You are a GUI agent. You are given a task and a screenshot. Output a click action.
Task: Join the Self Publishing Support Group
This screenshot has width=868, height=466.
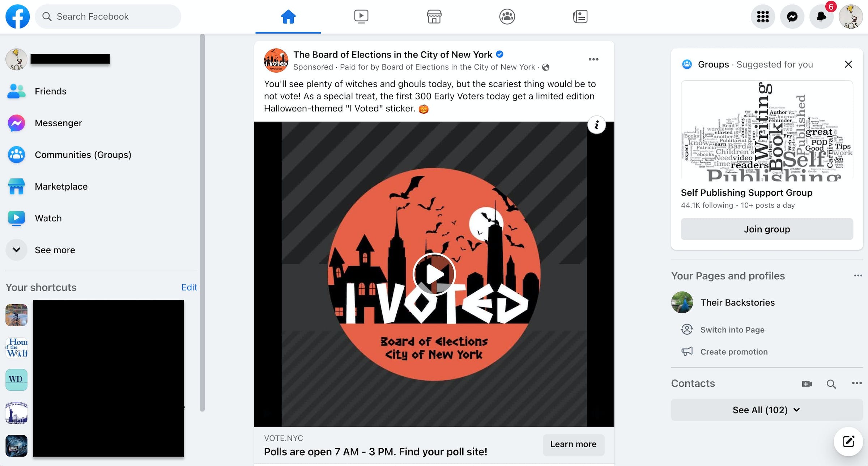pyautogui.click(x=766, y=229)
